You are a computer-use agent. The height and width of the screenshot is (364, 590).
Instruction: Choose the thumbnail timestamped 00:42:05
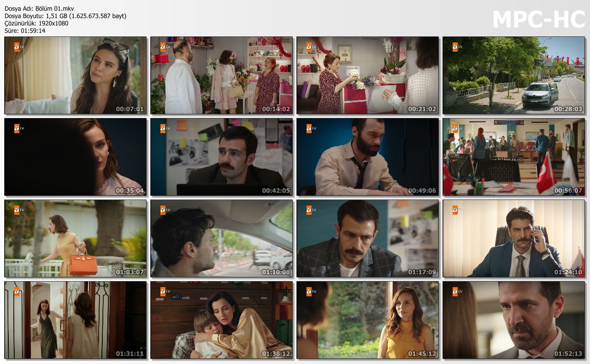[x=222, y=157]
